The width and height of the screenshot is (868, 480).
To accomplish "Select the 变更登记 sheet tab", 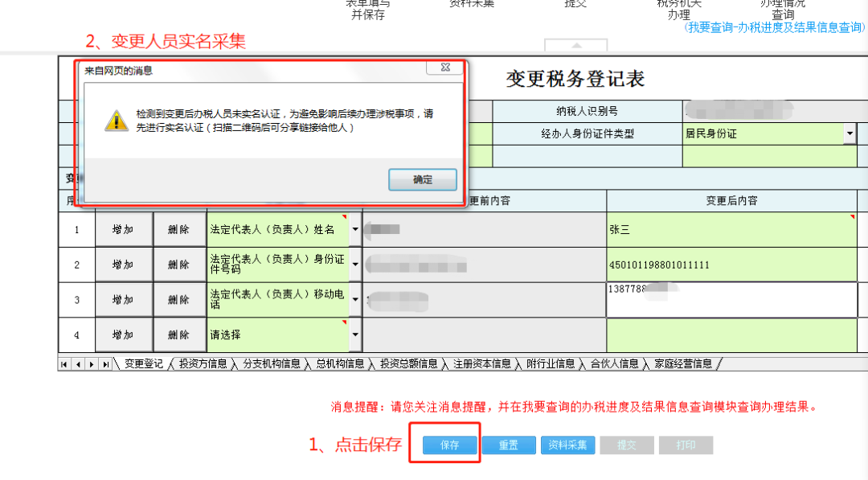I will (143, 363).
